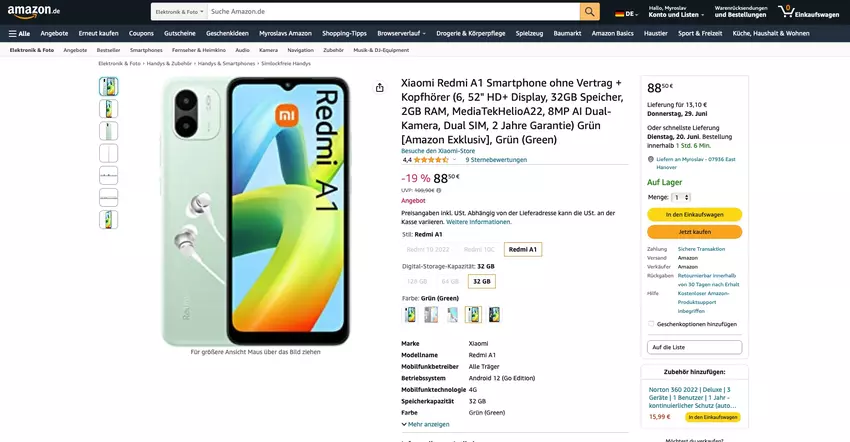Open the Alle hamburger menu
Screen dimensions: 850x442
click(18, 33)
